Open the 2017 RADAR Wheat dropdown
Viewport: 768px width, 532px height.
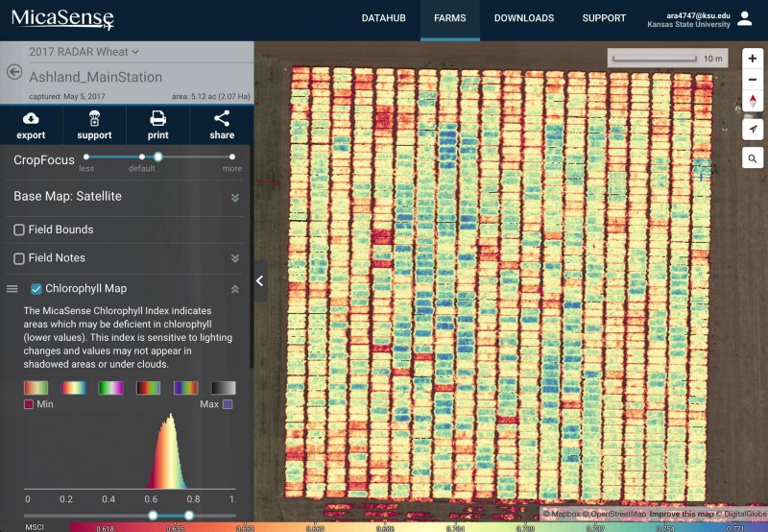(x=84, y=52)
